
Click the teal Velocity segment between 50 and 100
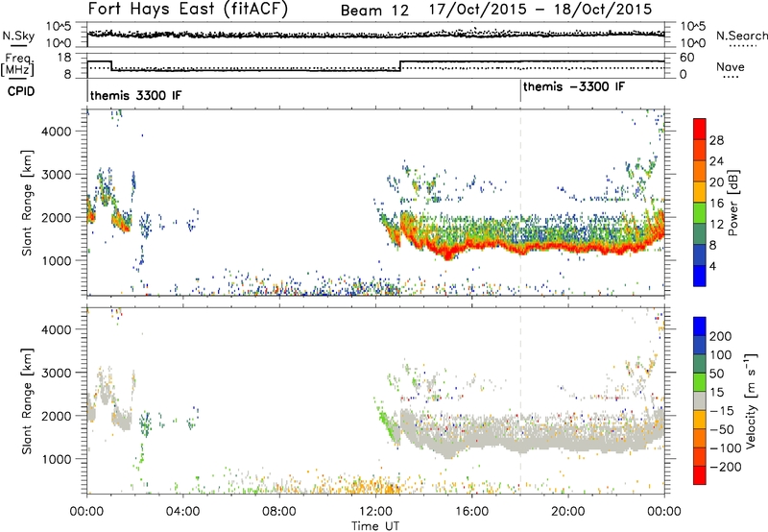point(700,364)
